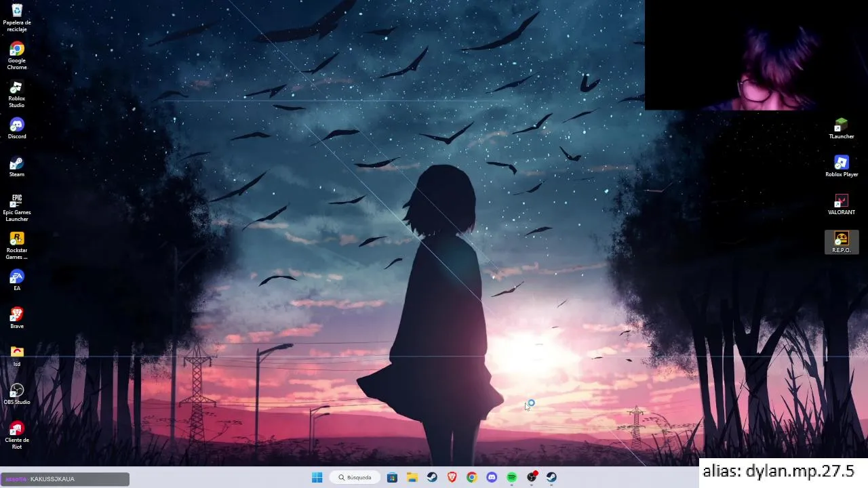The image size is (868, 488).
Task: Open the Windows Start menu
Action: (317, 477)
